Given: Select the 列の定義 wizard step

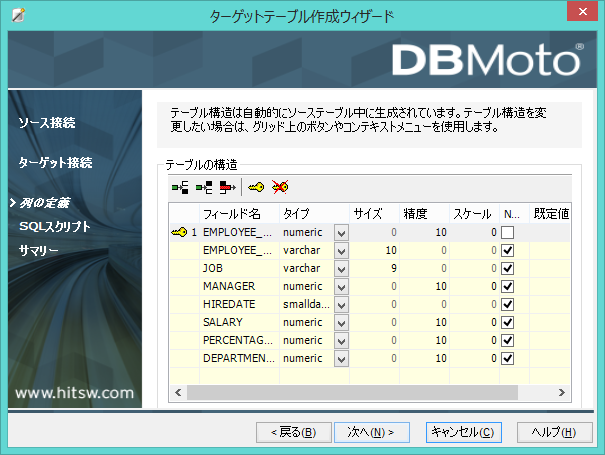Looking at the screenshot, I should click(x=45, y=203).
